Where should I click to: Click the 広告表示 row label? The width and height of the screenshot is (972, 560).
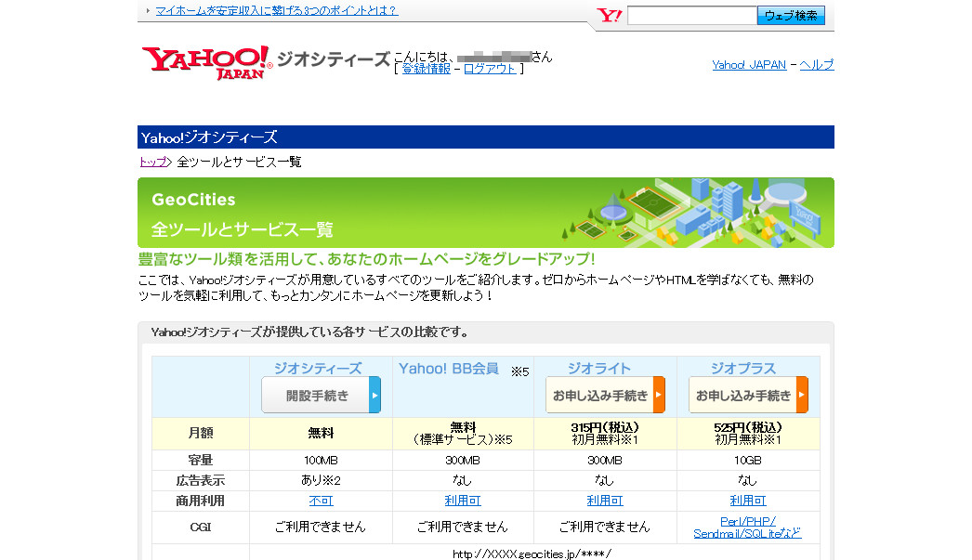201,480
